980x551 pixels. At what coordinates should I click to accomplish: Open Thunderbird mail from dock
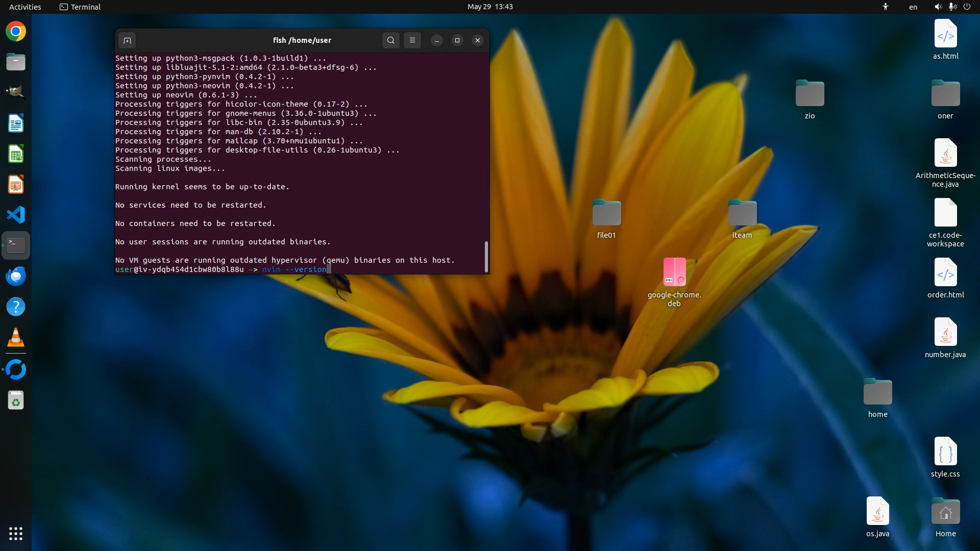pos(16,276)
